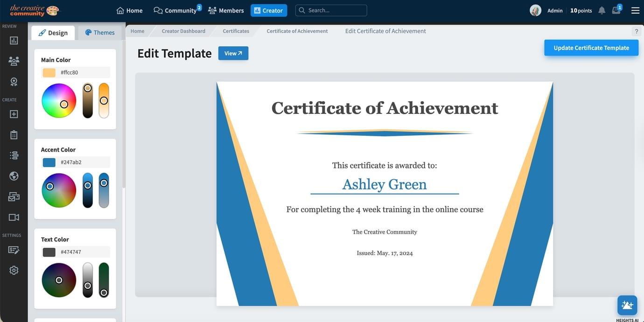Click the recipient name Ashley Green
Image resolution: width=644 pixels, height=322 pixels.
coord(385,184)
